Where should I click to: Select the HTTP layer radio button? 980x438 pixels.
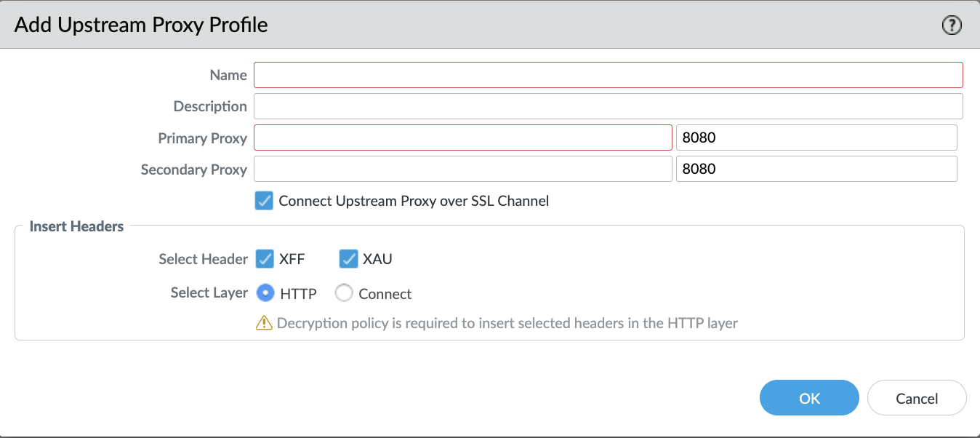coord(266,293)
